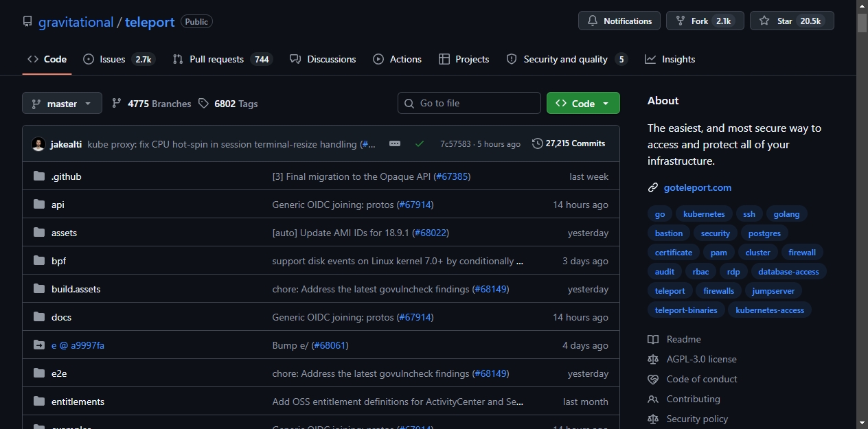Click the entitlements folder icon
This screenshot has height=429, width=868.
click(x=39, y=402)
